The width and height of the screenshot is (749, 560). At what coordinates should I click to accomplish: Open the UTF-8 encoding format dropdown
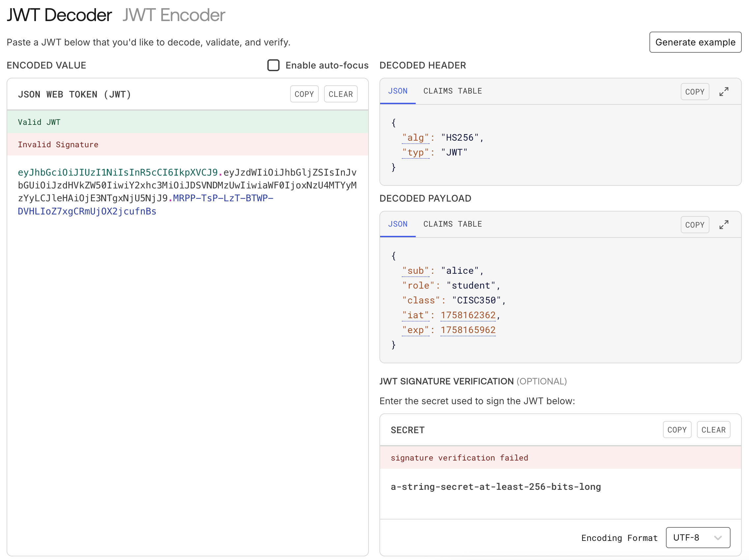point(698,538)
